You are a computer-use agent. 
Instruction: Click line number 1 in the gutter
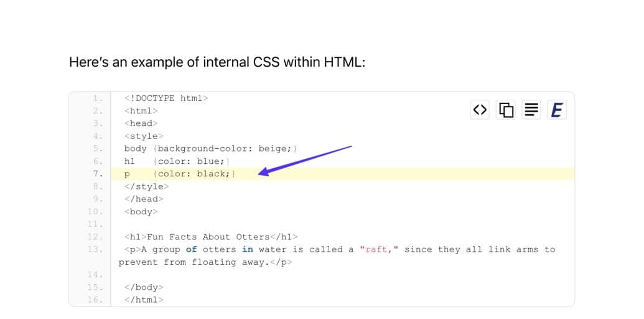pos(98,98)
